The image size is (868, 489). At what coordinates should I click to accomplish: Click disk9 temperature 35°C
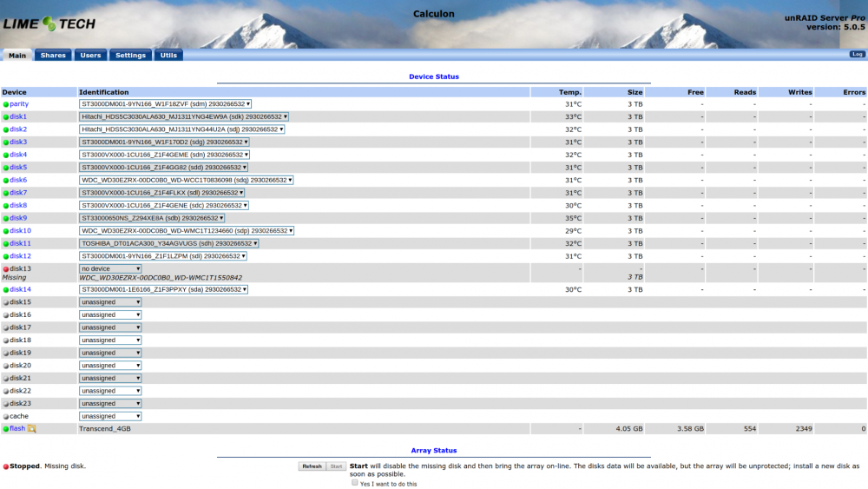[574, 218]
